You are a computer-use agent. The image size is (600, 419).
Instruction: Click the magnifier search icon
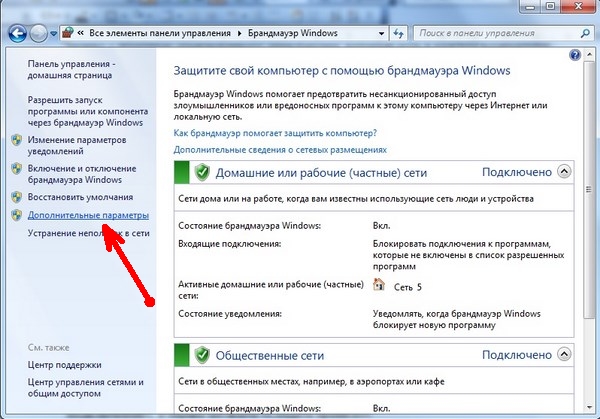(x=585, y=33)
